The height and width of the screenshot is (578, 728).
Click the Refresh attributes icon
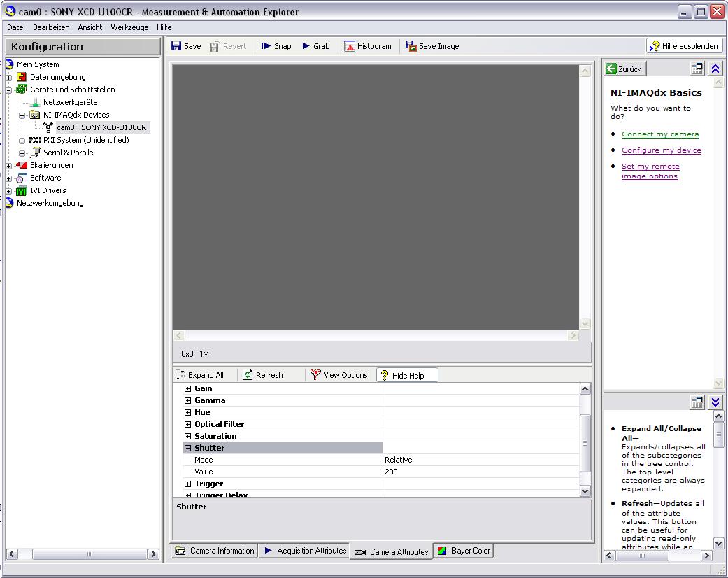248,375
